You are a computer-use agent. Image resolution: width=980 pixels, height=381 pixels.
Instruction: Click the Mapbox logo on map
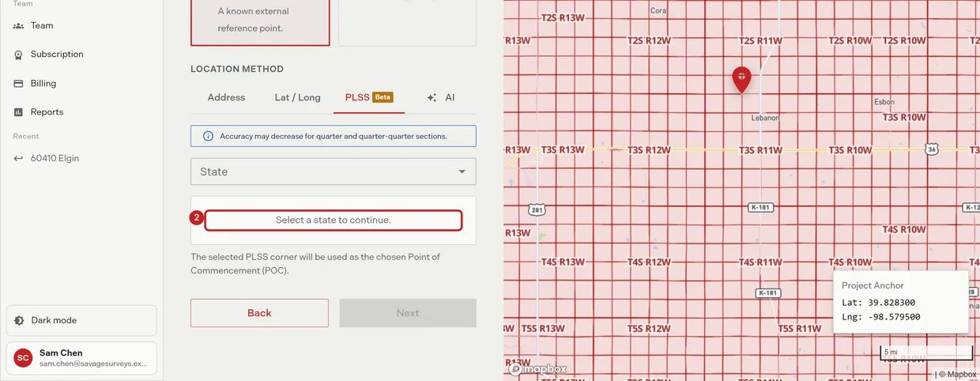click(x=537, y=368)
